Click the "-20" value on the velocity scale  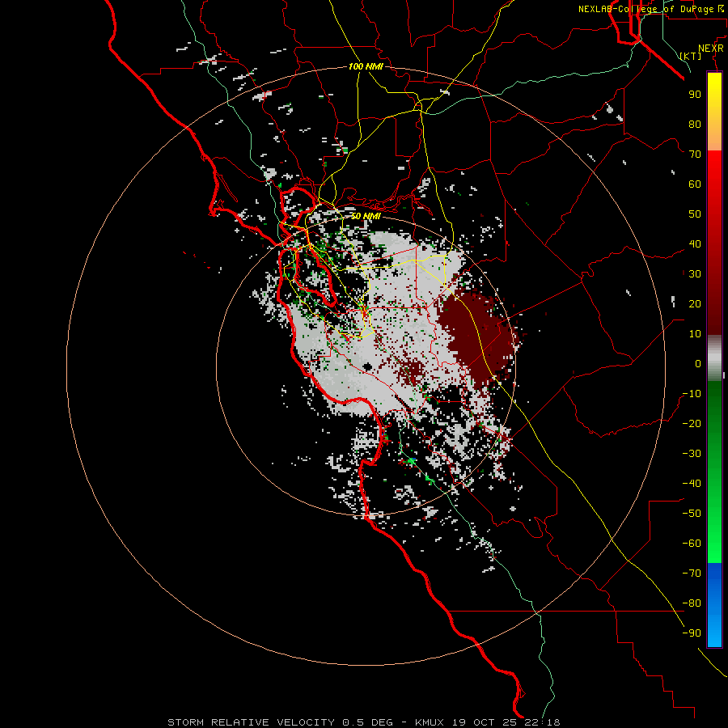coord(692,423)
